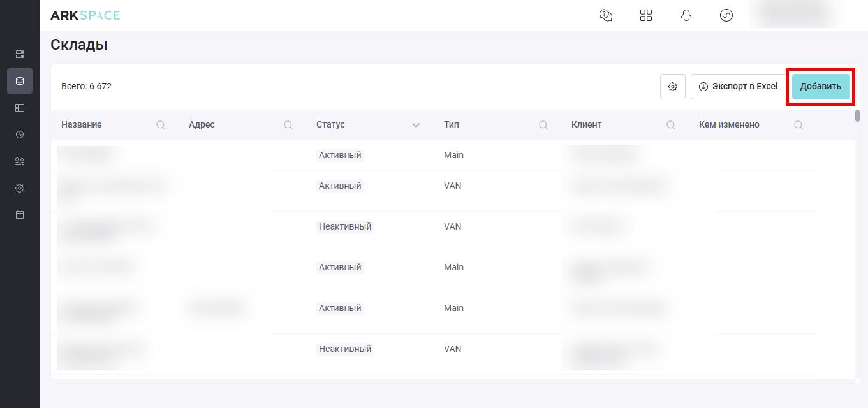Open the help chat icon in header
Screen dimensions: 868x408
coord(606,15)
